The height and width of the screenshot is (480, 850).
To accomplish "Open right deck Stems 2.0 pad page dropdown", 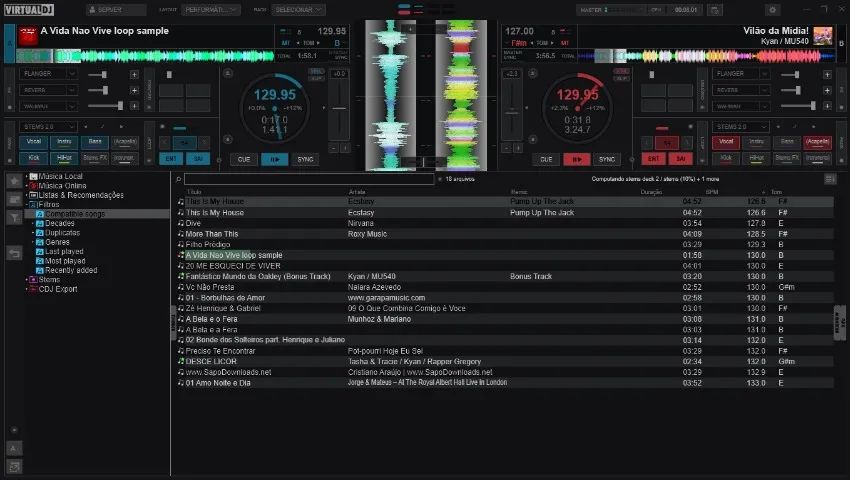I will pyautogui.click(x=741, y=127).
